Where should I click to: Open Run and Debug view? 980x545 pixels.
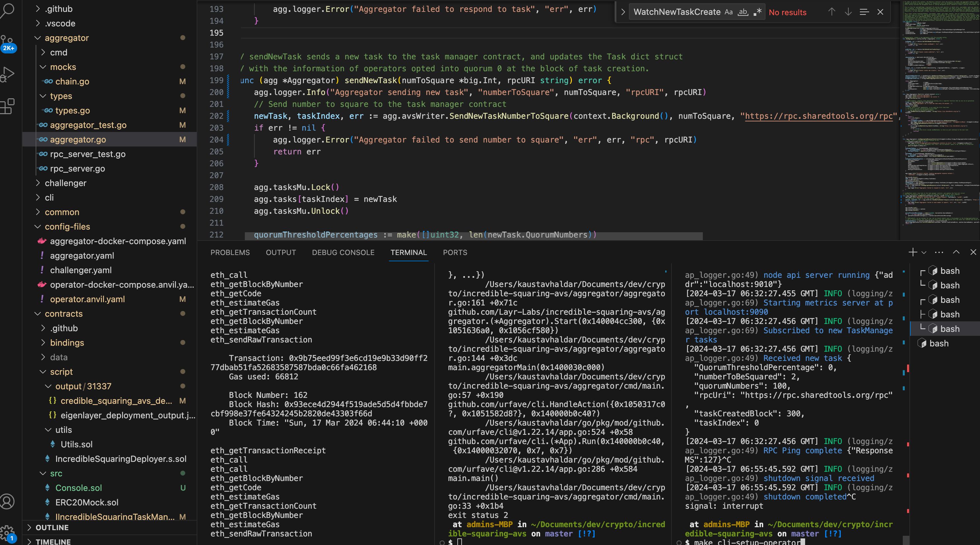tap(7, 74)
